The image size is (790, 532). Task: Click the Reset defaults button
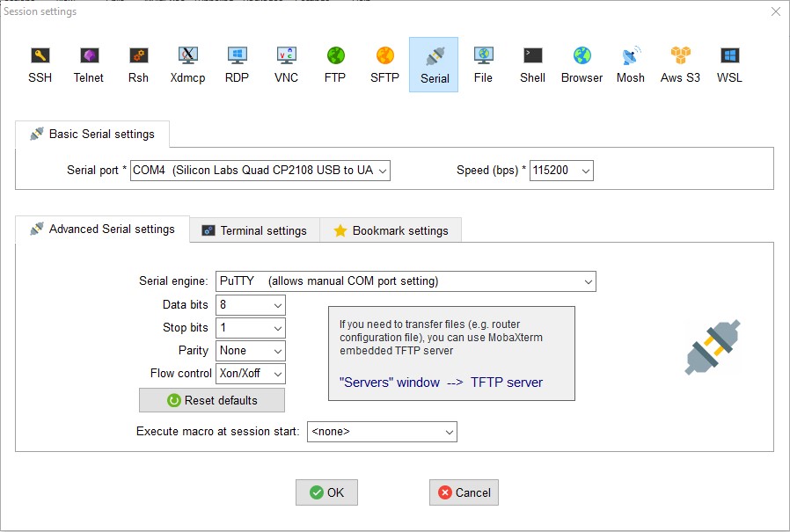click(211, 400)
